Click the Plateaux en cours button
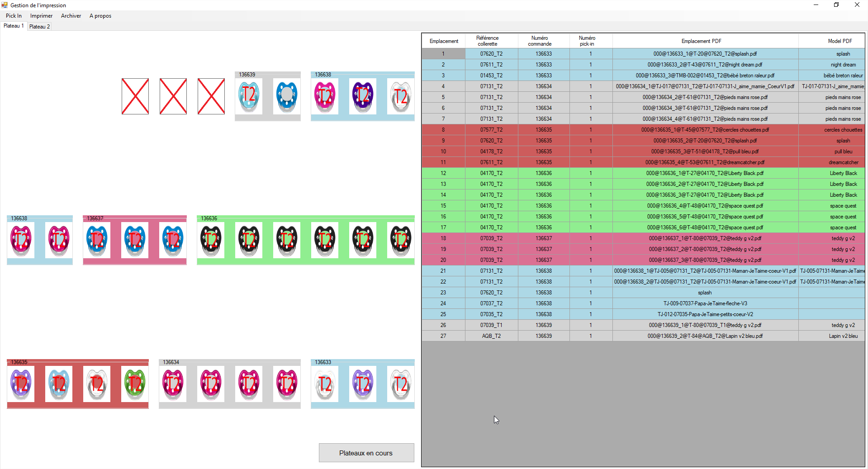This screenshot has width=868, height=469. point(366,453)
